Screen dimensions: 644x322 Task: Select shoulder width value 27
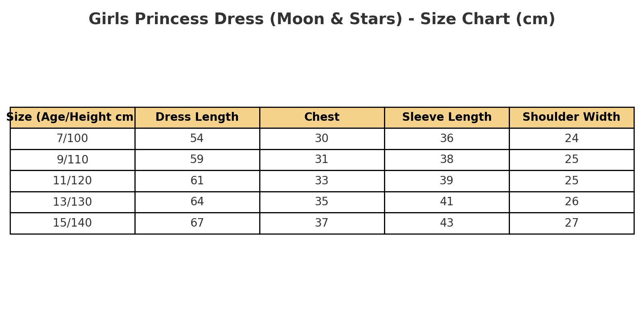pyautogui.click(x=571, y=223)
